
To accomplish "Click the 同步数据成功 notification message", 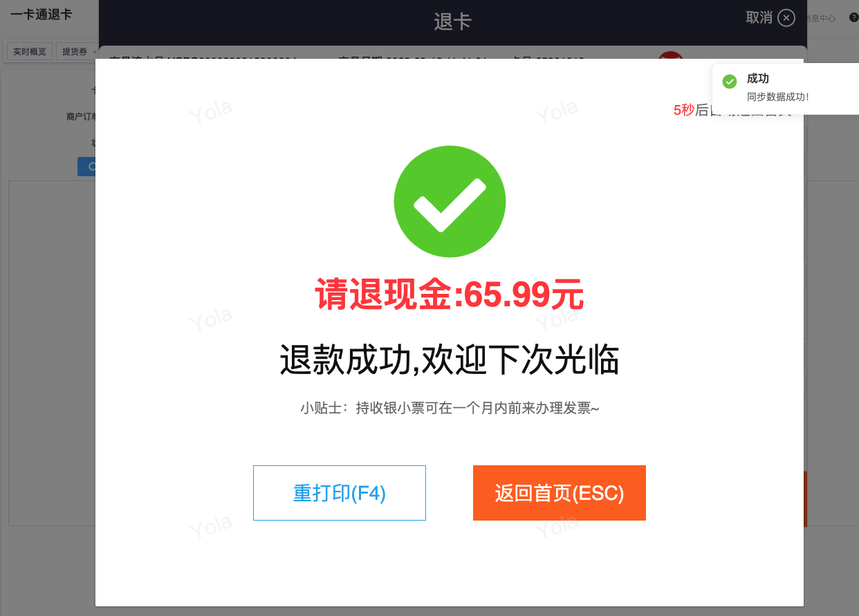I will (778, 97).
